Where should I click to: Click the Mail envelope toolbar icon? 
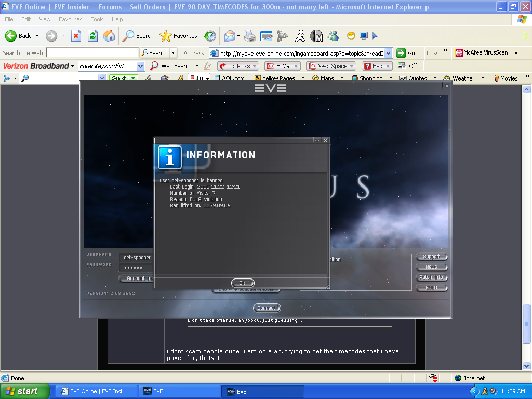pyautogui.click(x=230, y=36)
